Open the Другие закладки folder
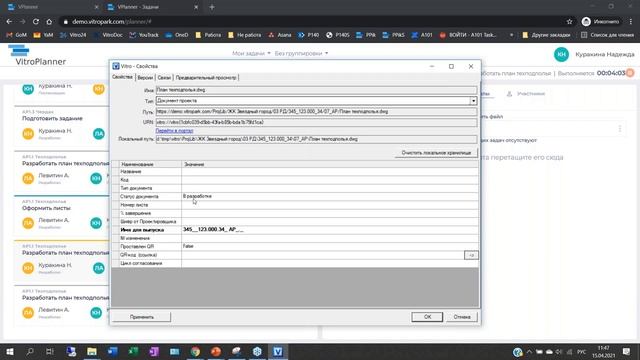Screen dimensions: 640x360 pos(546,35)
